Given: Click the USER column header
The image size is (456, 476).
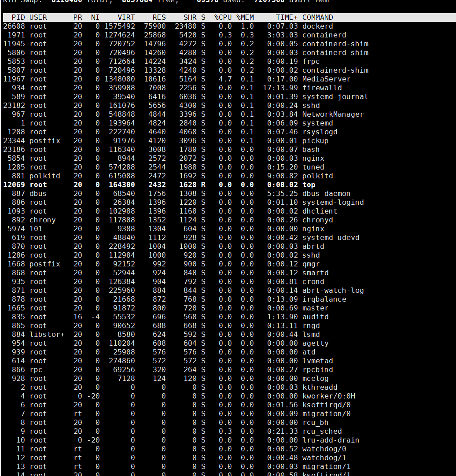Looking at the screenshot, I should [38, 18].
